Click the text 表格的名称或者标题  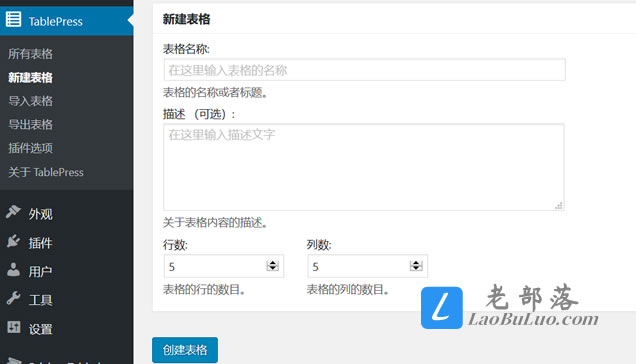(215, 93)
